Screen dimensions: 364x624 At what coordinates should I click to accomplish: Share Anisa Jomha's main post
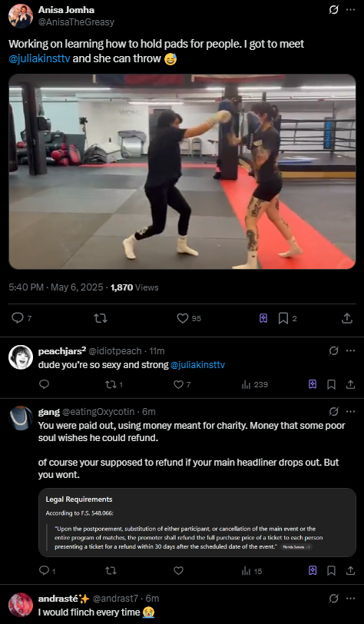347,318
